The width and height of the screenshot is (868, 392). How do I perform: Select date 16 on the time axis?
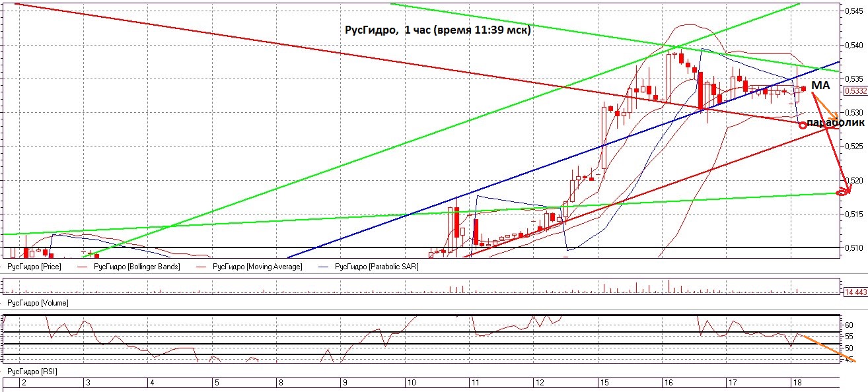669,382
